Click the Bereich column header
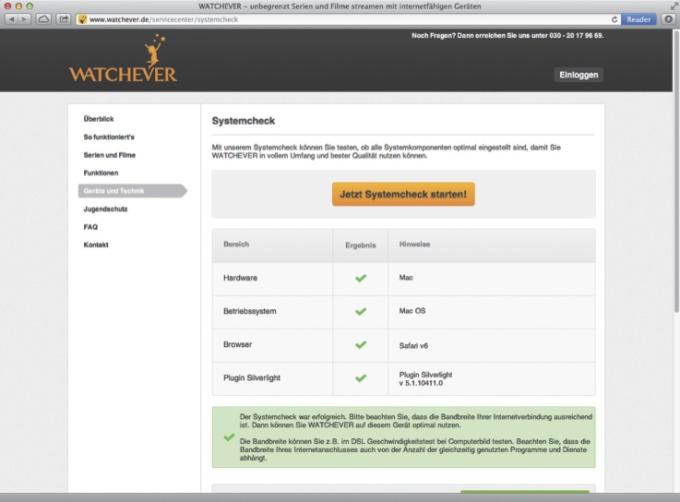This screenshot has width=680, height=502. 236,244
